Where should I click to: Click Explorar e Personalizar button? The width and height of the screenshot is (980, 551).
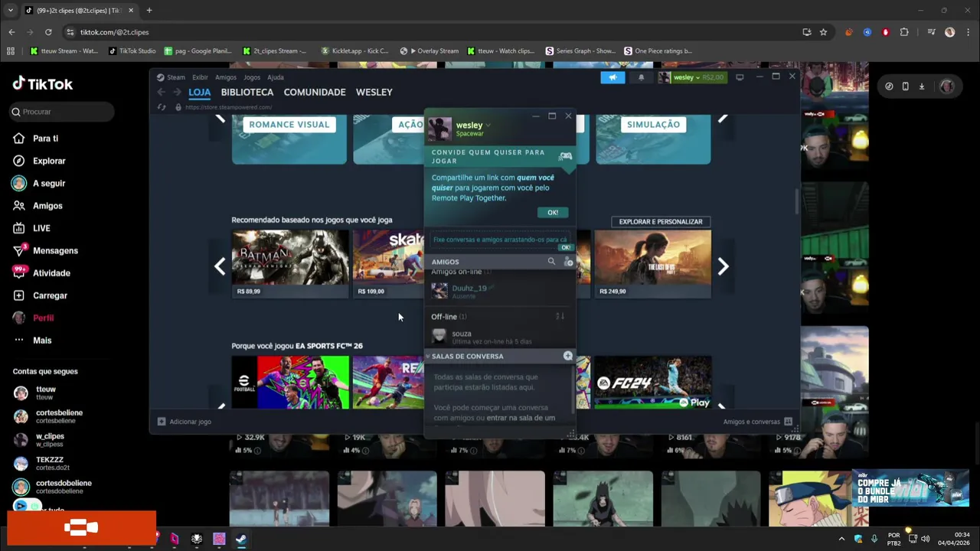pyautogui.click(x=661, y=221)
